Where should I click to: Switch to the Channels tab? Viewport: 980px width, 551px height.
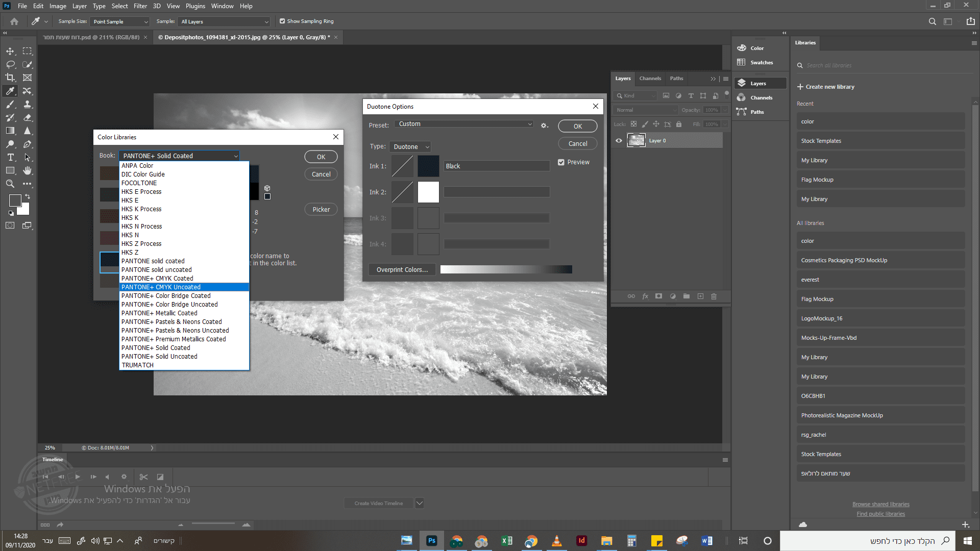point(650,79)
